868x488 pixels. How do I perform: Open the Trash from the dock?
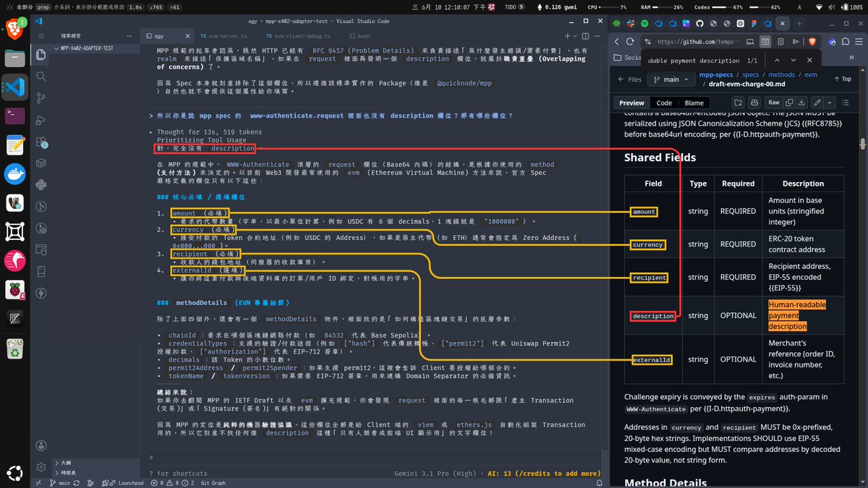point(14,348)
